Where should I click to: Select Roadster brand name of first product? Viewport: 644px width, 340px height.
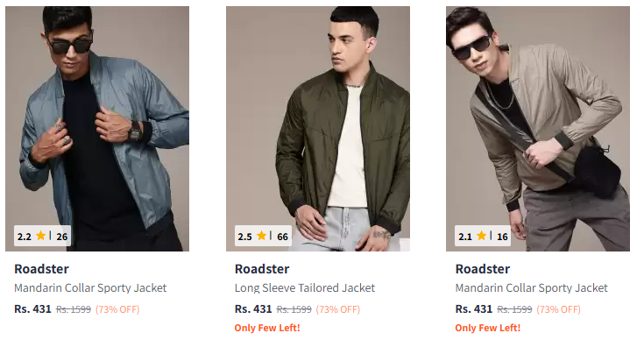click(41, 269)
